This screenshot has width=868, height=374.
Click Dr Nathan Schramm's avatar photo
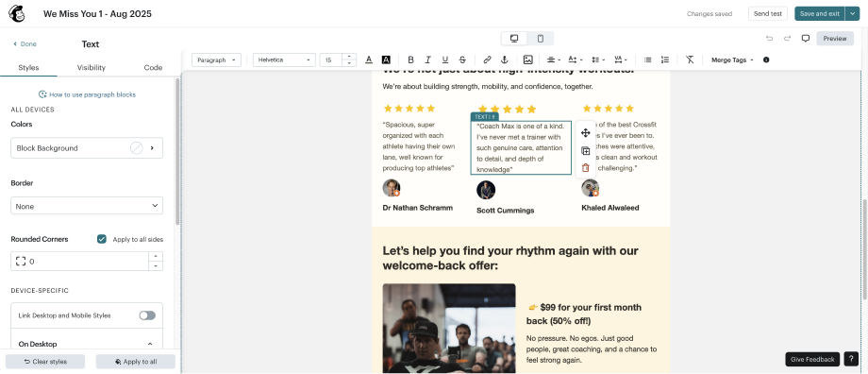click(392, 188)
